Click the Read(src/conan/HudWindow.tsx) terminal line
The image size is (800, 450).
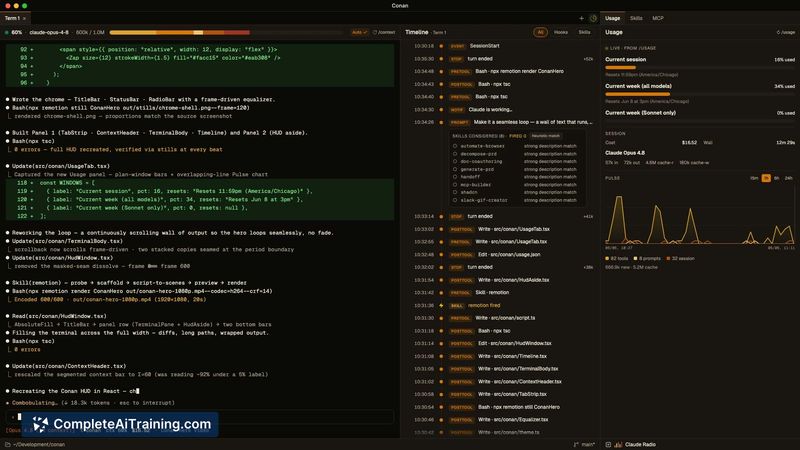(59, 316)
